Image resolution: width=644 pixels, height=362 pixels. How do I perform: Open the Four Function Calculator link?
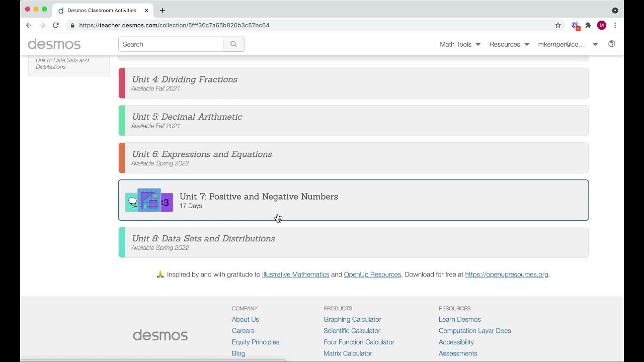tap(359, 342)
